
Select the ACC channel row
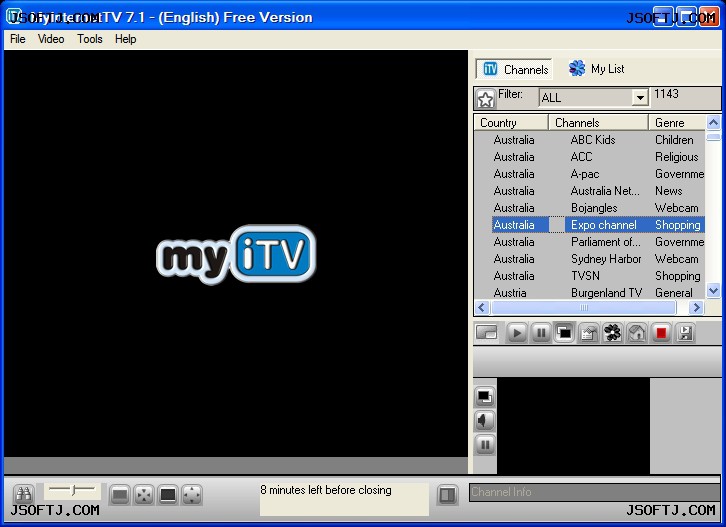(x=589, y=157)
